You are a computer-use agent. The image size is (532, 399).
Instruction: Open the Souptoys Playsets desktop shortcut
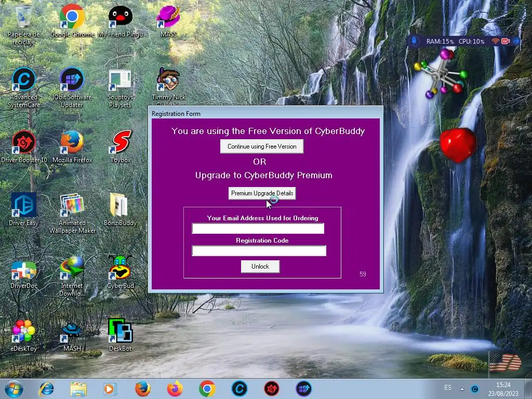120,87
